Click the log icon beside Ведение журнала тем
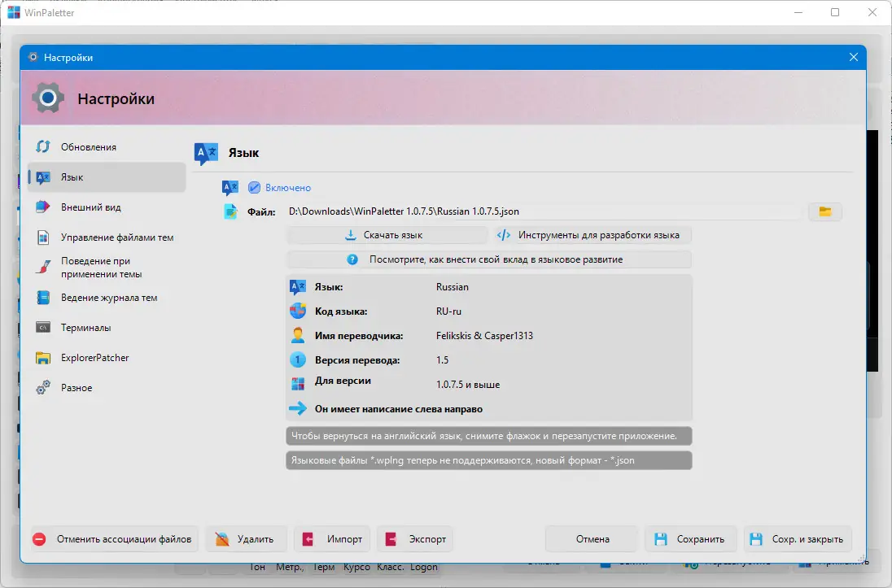The width and height of the screenshot is (892, 588). [x=42, y=298]
